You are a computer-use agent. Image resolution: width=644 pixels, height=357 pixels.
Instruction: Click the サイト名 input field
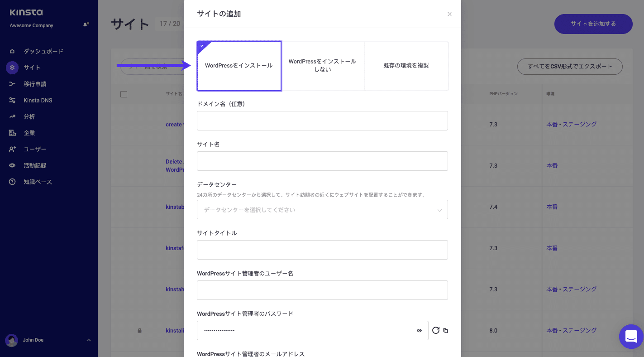point(322,161)
